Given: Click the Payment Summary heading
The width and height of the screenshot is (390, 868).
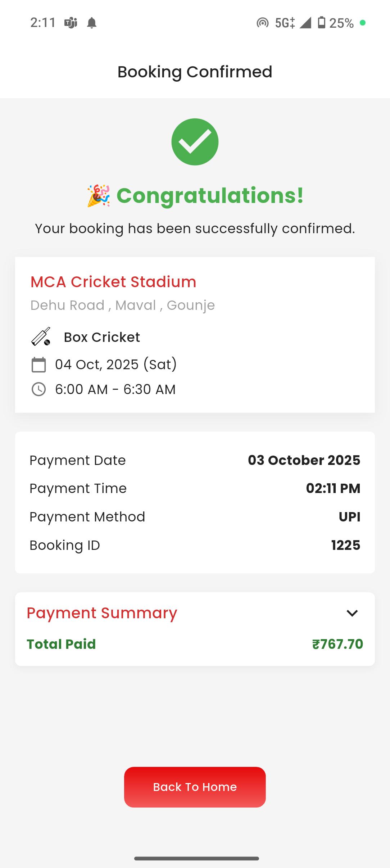Looking at the screenshot, I should [x=102, y=613].
